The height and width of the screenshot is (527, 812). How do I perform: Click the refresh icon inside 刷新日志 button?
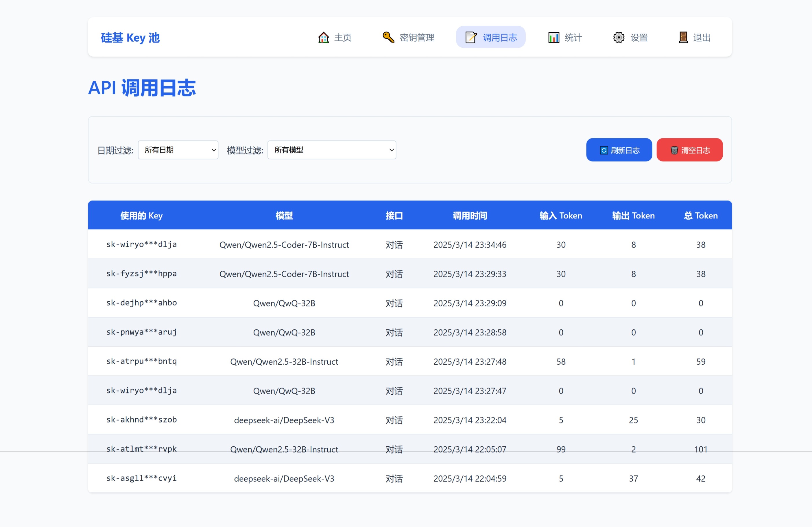tap(604, 150)
